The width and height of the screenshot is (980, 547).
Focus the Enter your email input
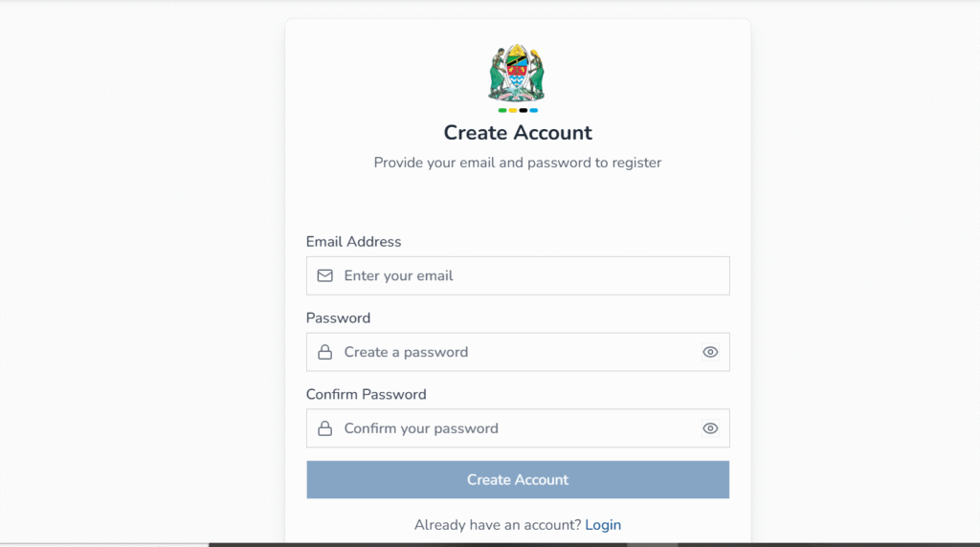pos(518,275)
